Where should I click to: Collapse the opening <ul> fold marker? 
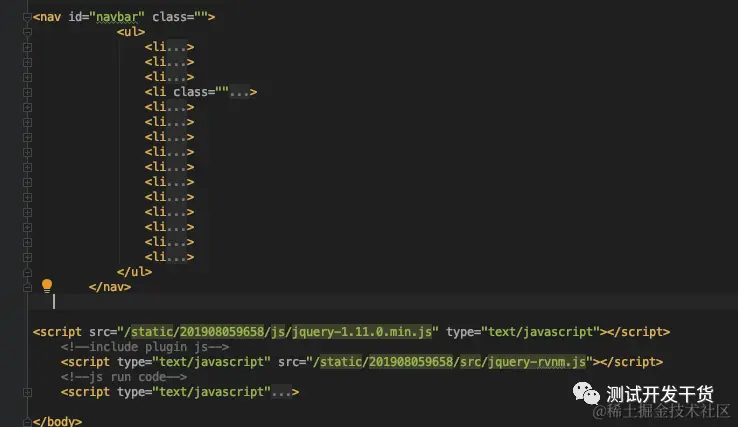tap(27, 32)
